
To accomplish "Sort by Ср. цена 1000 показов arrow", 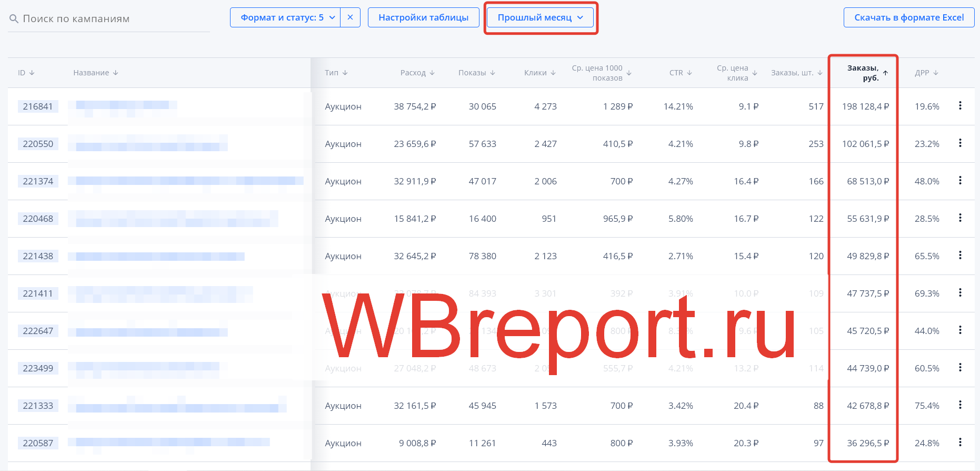I will tap(629, 73).
